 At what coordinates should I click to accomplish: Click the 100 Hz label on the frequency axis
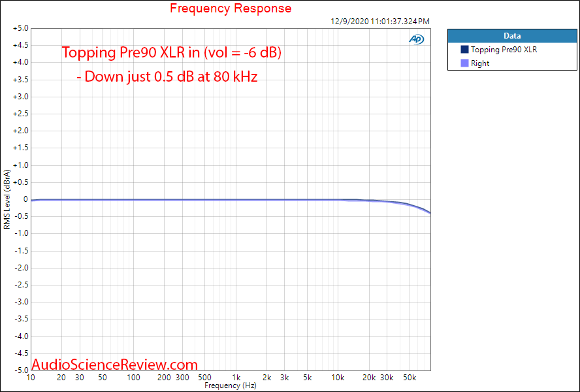133,378
